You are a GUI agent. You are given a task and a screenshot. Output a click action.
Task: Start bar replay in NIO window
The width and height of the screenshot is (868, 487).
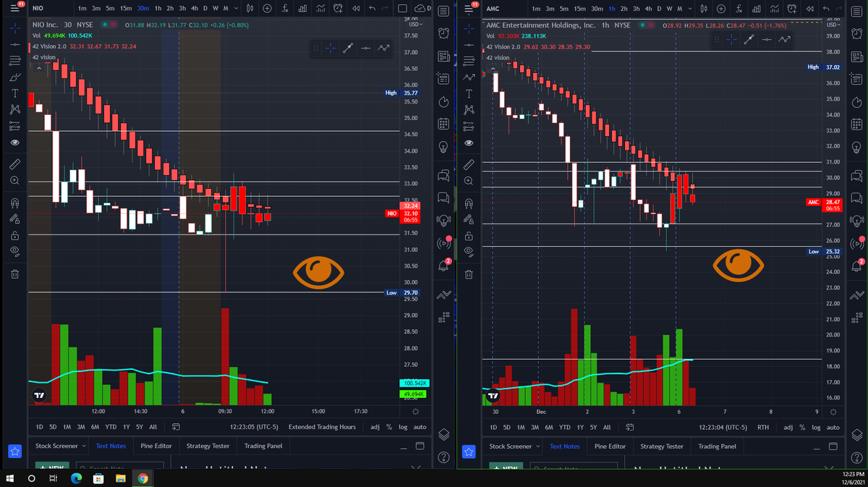tap(355, 8)
